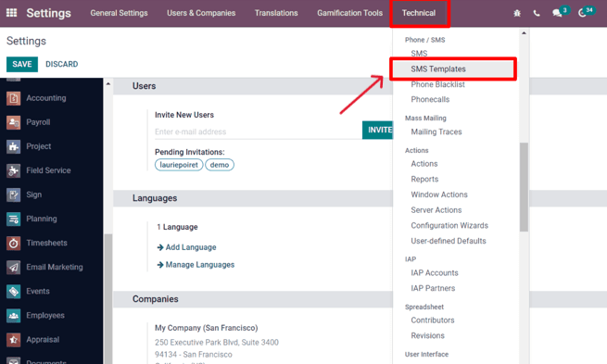The height and width of the screenshot is (364, 607).
Task: Choose Contributors under Spreadsheet
Action: pos(433,320)
